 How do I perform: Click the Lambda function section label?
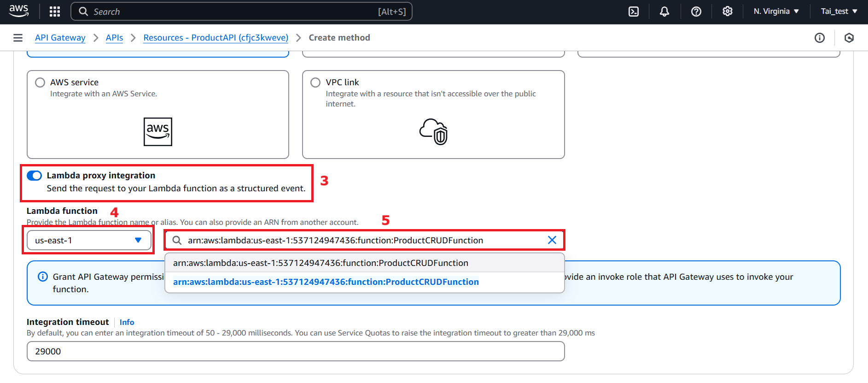(62, 211)
